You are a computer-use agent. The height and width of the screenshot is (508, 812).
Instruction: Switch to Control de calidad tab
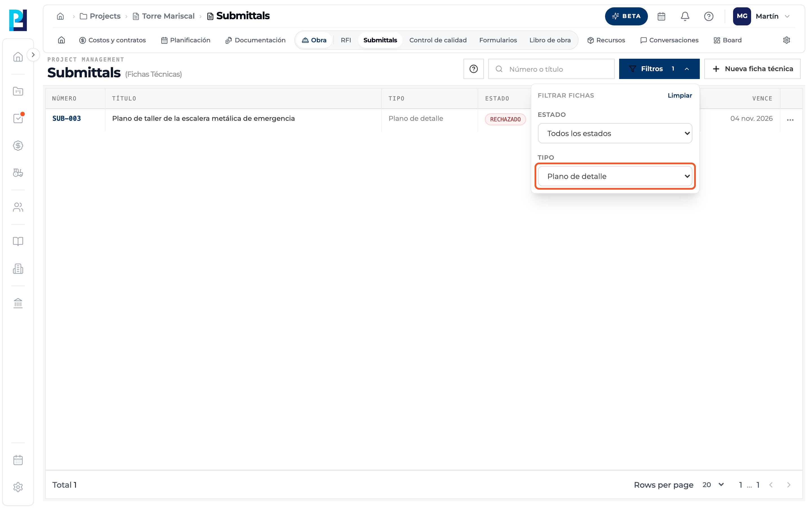click(438, 40)
